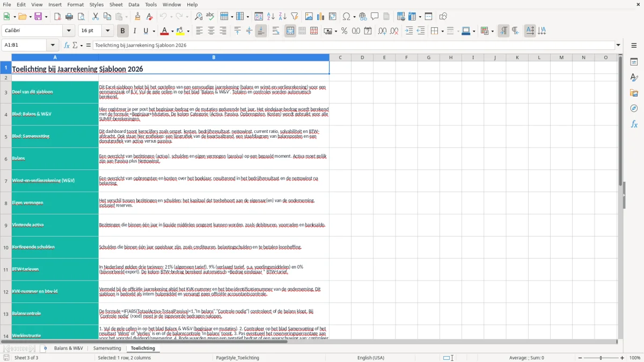The height and width of the screenshot is (362, 644).
Task: Open the sidebar Gallery icon
Action: coord(634,93)
